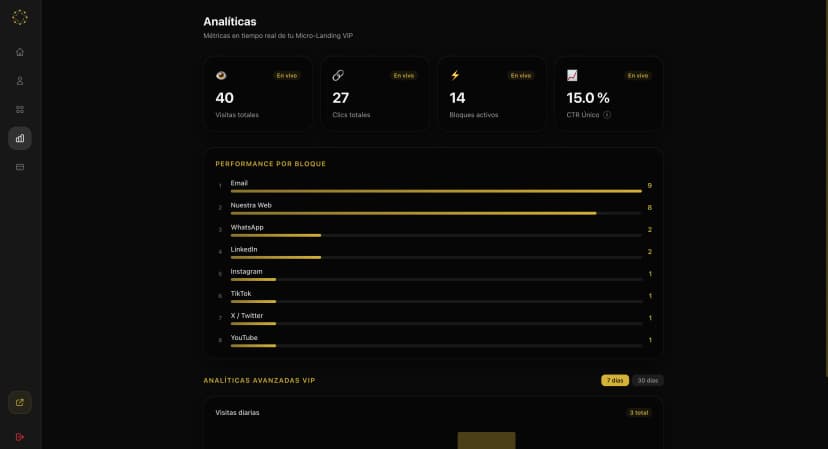828x449 pixels.
Task: Click the 'TikTok' block label
Action: tap(241, 293)
